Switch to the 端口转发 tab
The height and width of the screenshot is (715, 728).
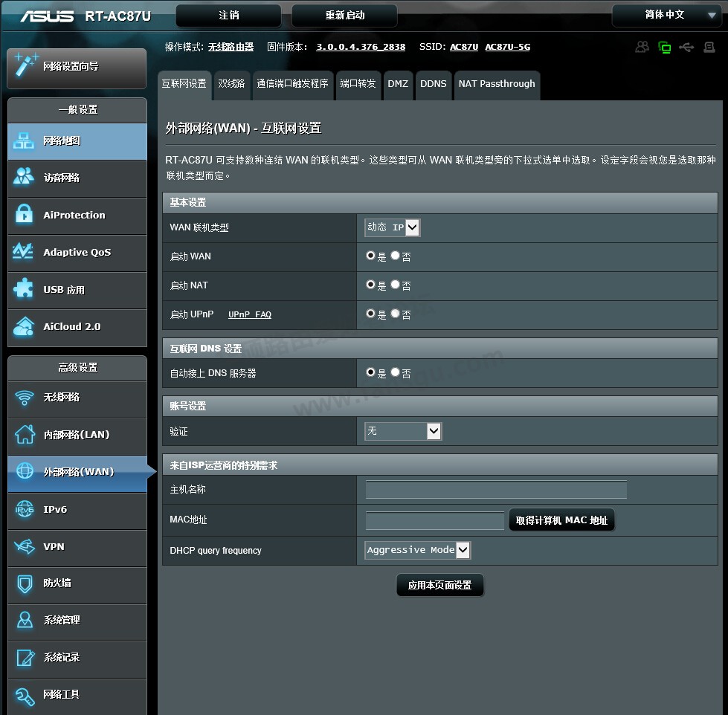tap(358, 84)
